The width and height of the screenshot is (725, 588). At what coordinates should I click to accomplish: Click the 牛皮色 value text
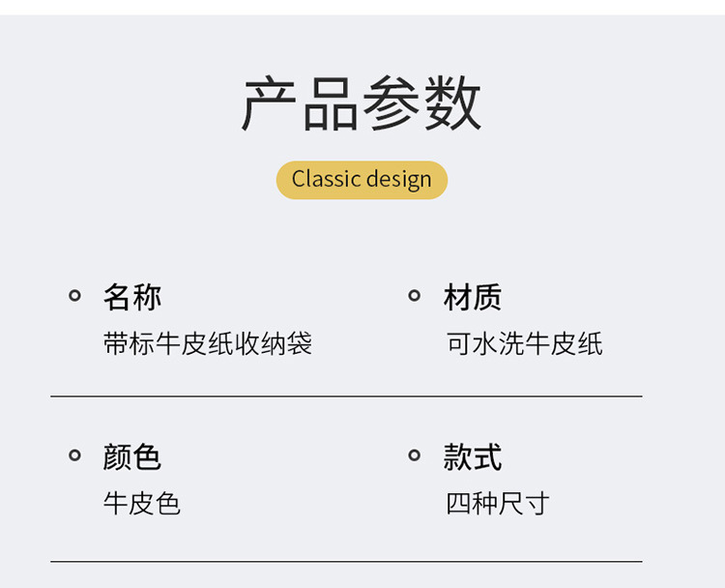142,503
